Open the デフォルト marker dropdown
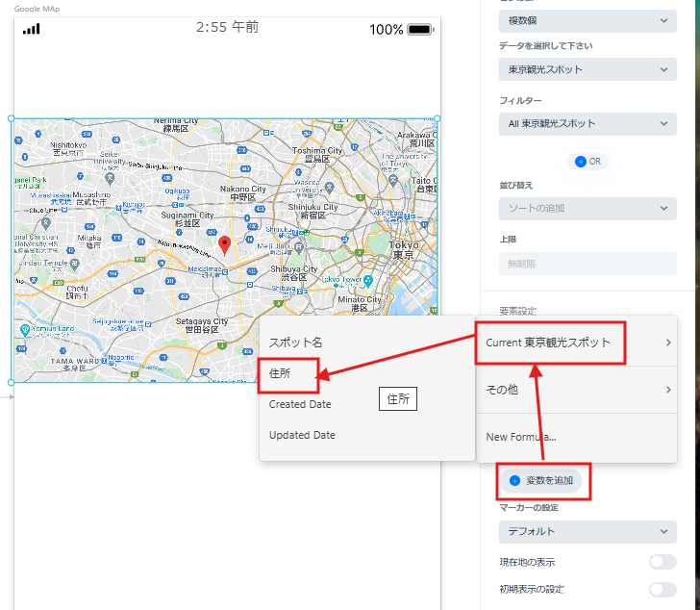 tap(587, 532)
